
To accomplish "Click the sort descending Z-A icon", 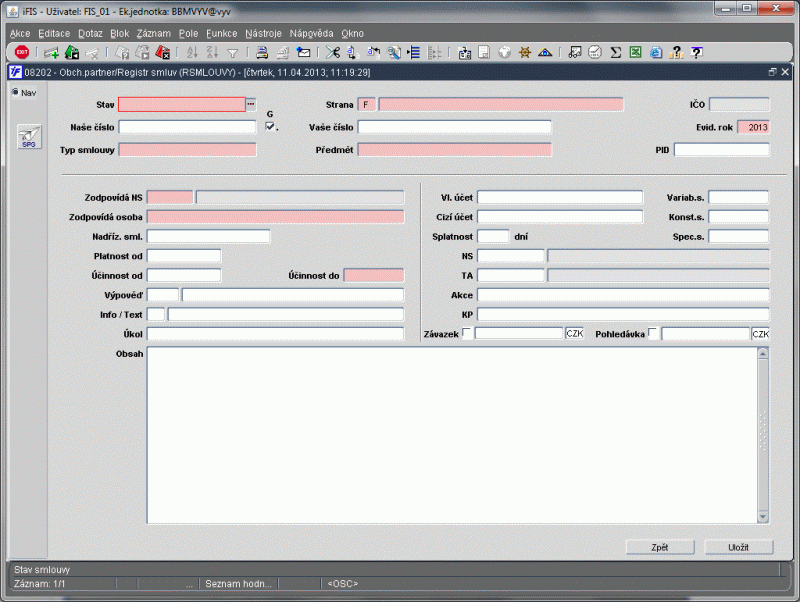I will pyautogui.click(x=212, y=52).
